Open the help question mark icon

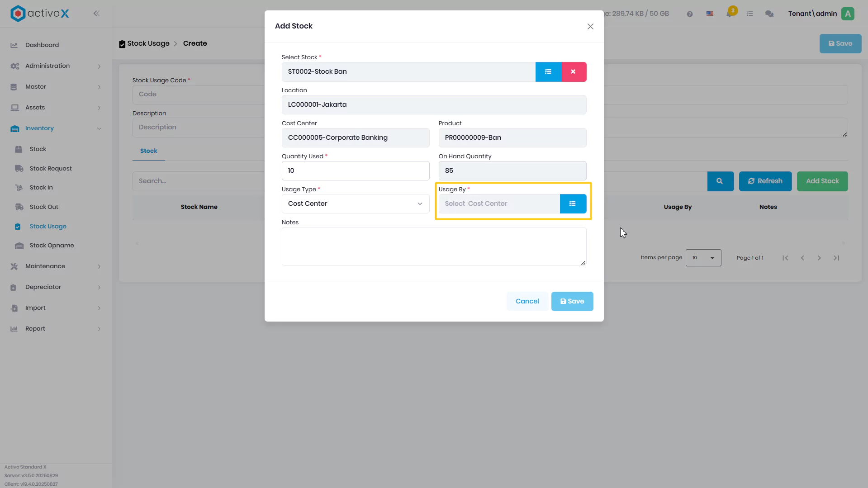(x=690, y=14)
